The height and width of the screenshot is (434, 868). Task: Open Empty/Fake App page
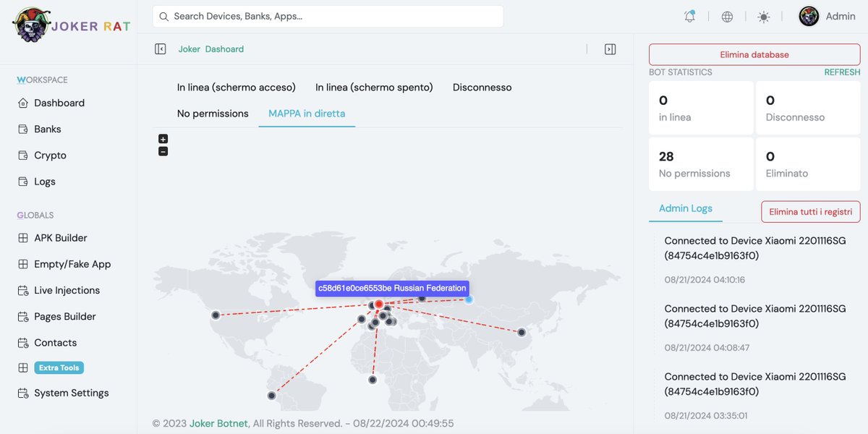(x=72, y=264)
